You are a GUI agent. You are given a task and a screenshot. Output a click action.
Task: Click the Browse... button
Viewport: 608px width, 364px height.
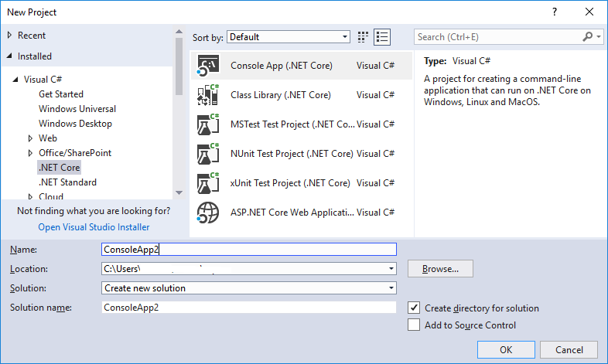pyautogui.click(x=440, y=269)
